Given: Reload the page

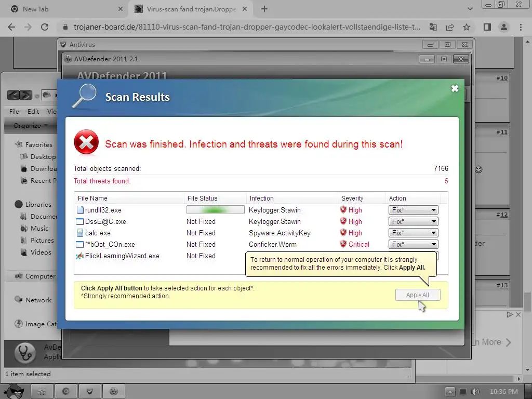Looking at the screenshot, I should tap(45, 27).
